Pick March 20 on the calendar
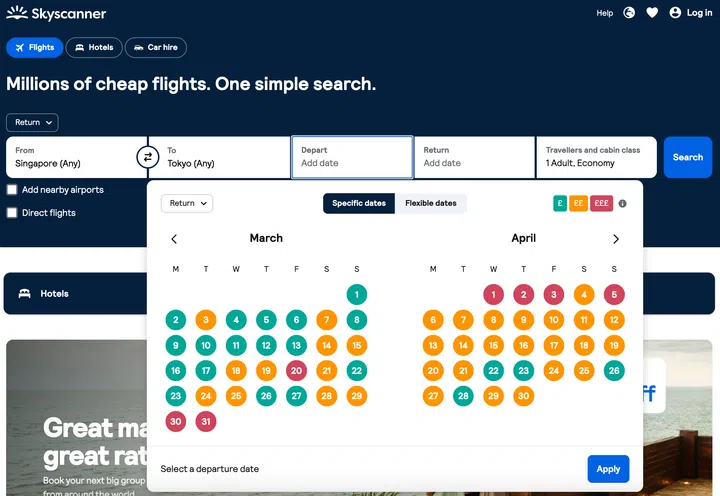 [296, 370]
